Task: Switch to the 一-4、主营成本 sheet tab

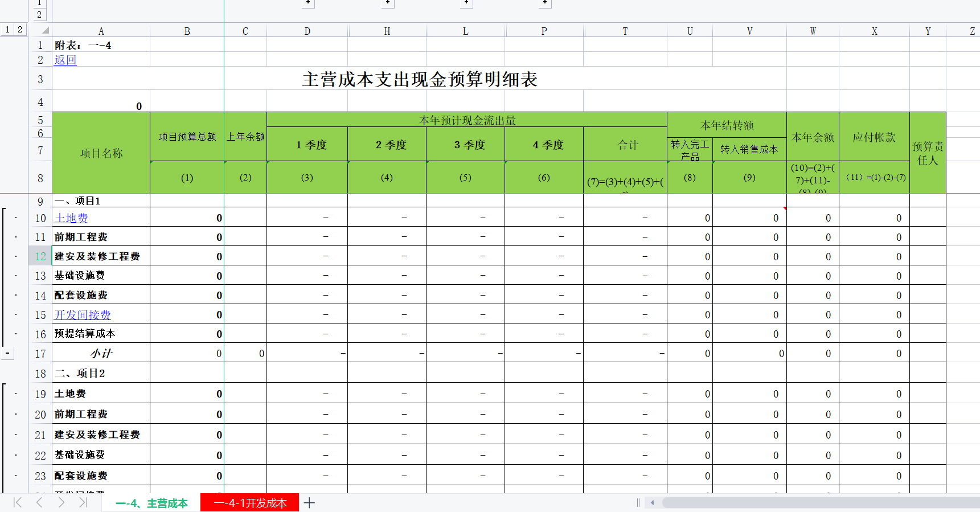Action: tap(151, 503)
